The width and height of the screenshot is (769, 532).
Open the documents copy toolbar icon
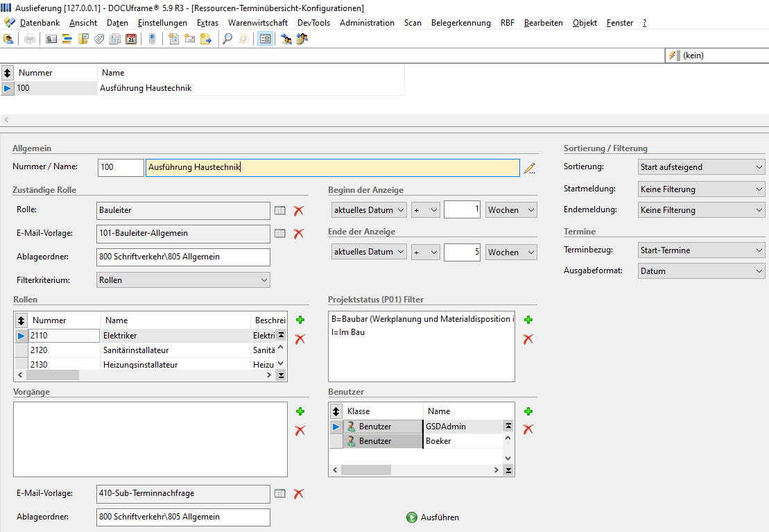(x=115, y=40)
